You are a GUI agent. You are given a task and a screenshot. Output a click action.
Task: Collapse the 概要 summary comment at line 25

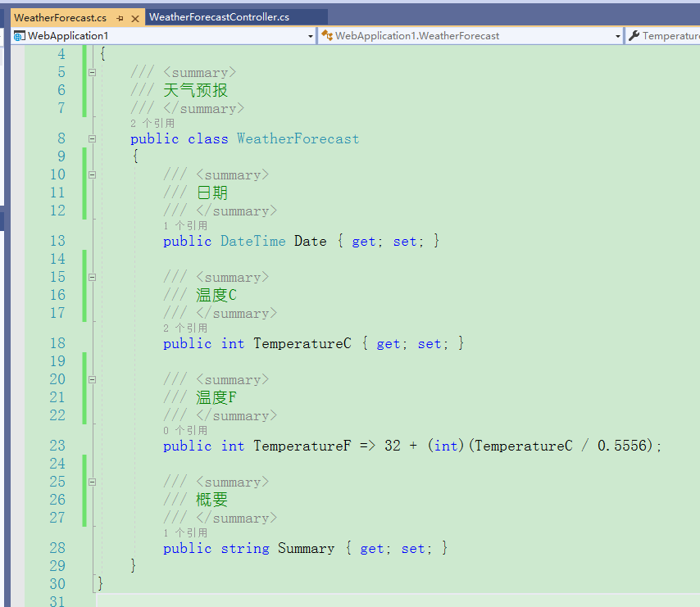click(91, 482)
